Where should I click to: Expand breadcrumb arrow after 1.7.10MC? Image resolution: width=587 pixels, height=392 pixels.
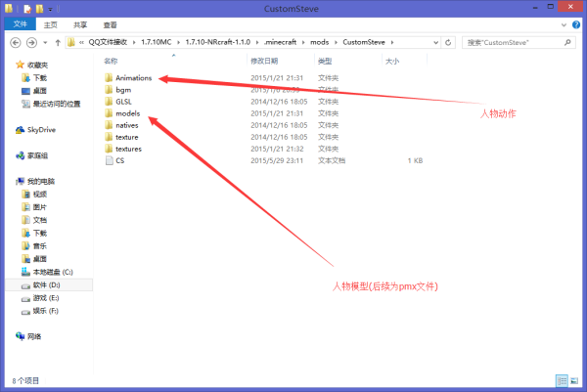178,42
